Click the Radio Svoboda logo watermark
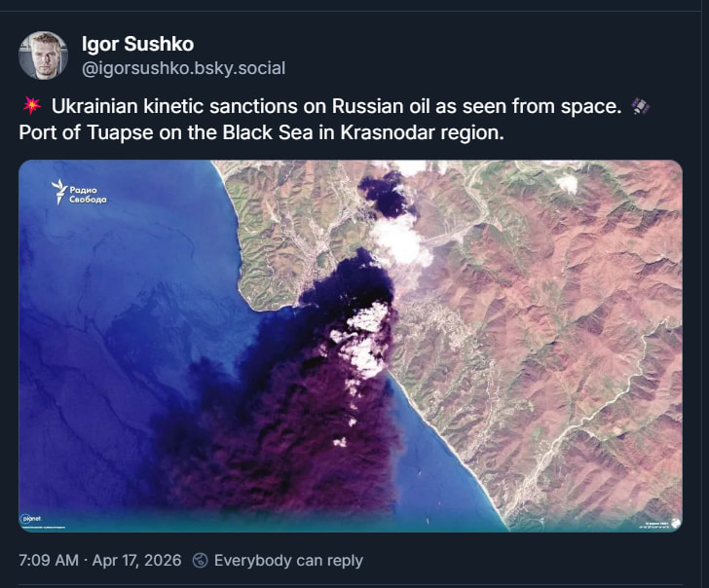Screen dimensions: 709x588 coord(80,192)
